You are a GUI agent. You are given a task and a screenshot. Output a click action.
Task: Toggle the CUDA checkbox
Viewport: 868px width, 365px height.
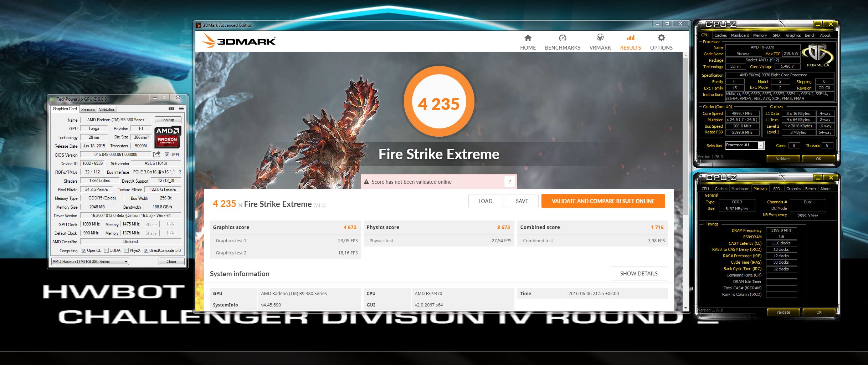(106, 250)
